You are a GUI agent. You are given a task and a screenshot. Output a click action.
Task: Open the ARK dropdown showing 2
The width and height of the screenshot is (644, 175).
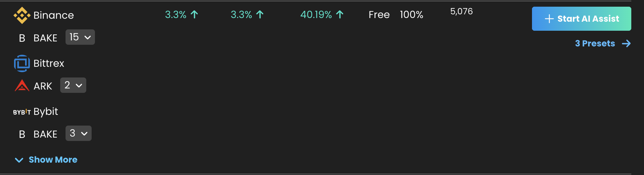73,85
